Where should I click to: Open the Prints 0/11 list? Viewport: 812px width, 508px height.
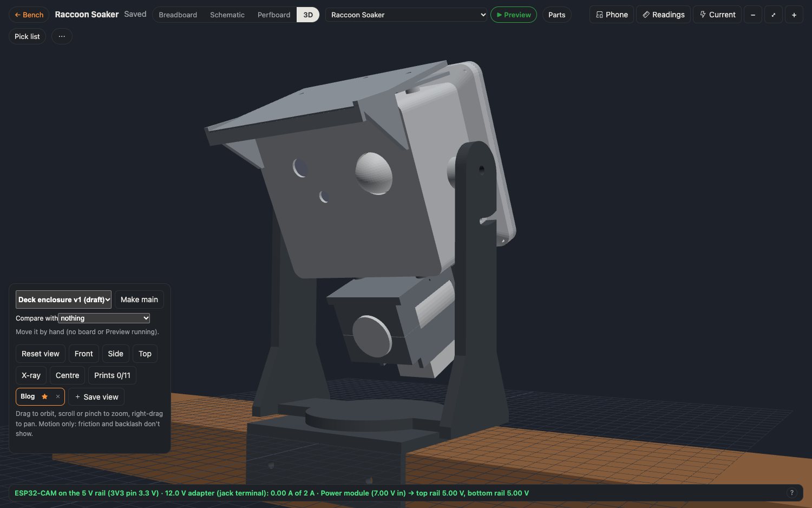(x=112, y=375)
